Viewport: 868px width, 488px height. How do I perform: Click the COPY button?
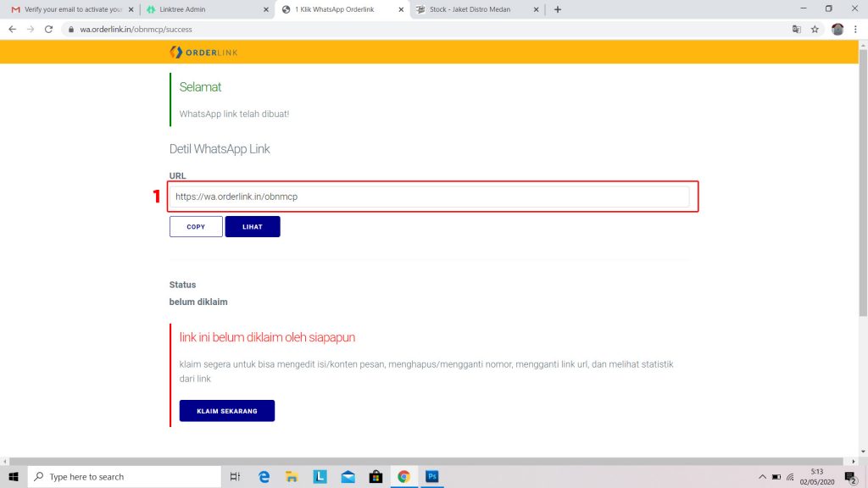pyautogui.click(x=196, y=227)
